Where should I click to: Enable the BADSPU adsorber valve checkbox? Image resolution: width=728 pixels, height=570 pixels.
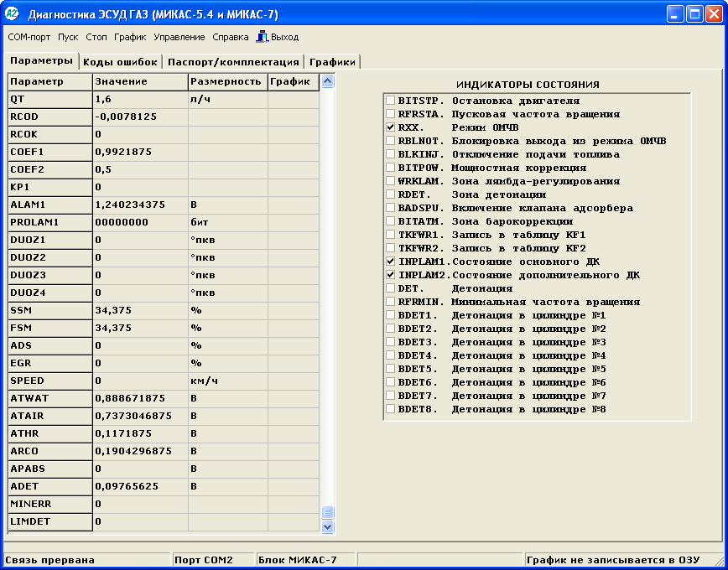point(391,208)
